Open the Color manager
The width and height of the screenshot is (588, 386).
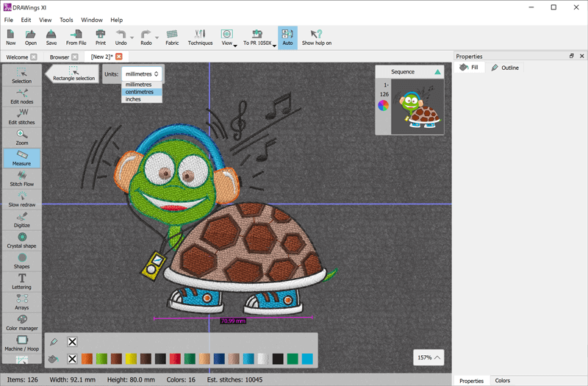[21, 323]
